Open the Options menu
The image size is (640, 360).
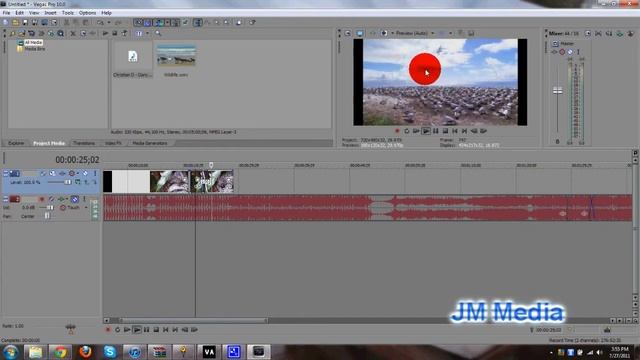87,13
